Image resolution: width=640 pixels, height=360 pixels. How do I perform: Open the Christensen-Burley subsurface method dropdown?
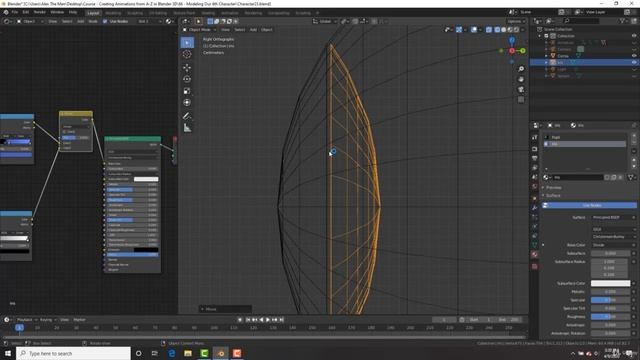613,237
